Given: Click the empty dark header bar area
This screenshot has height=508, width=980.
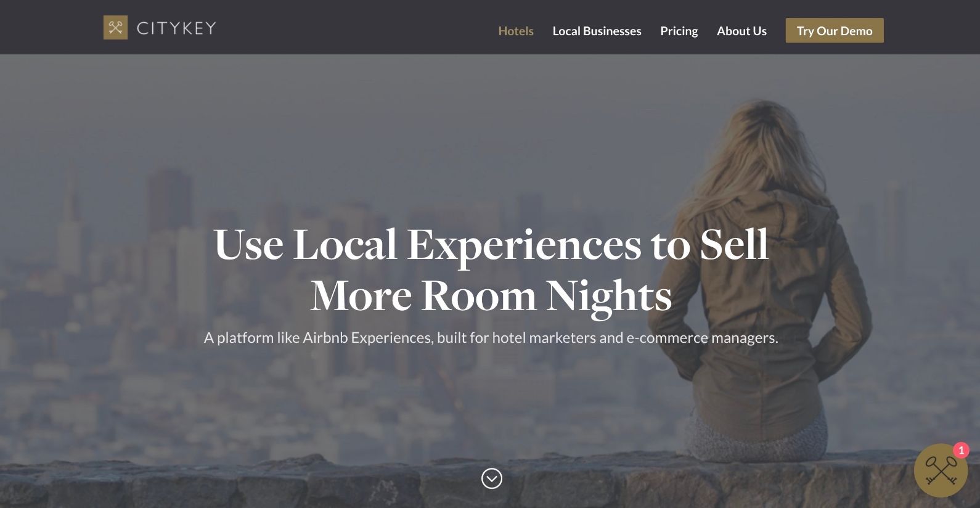Looking at the screenshot, I should [x=357, y=27].
